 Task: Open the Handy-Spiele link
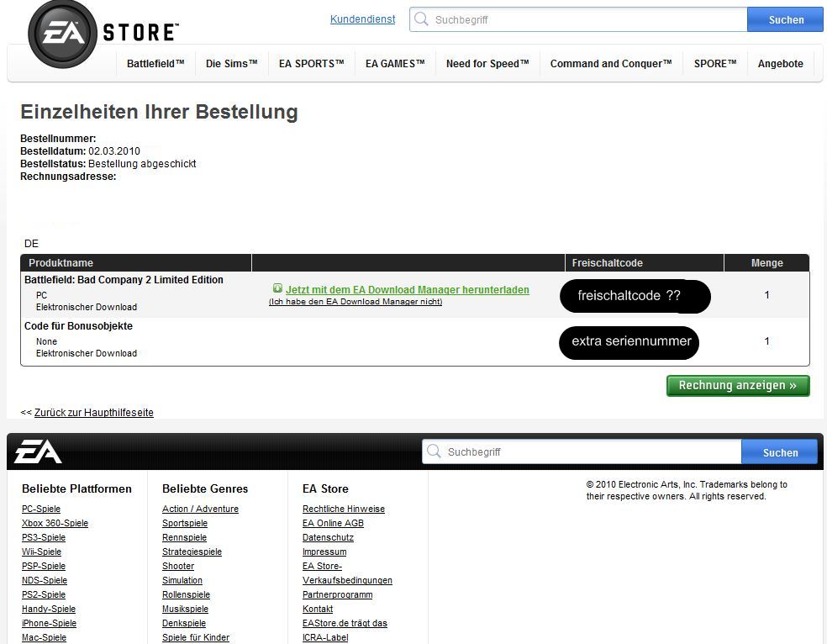coord(49,609)
